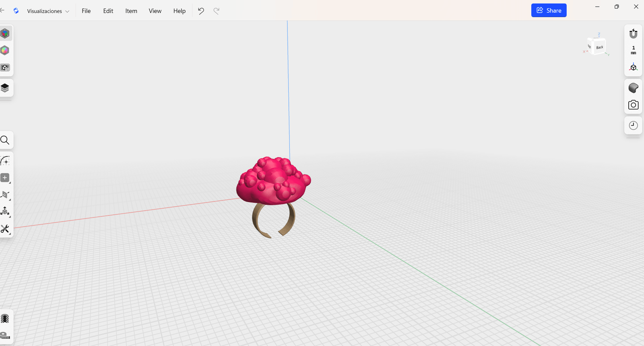Switch to the Visualization space icon
Screen dimensions: 644x346
click(5, 50)
